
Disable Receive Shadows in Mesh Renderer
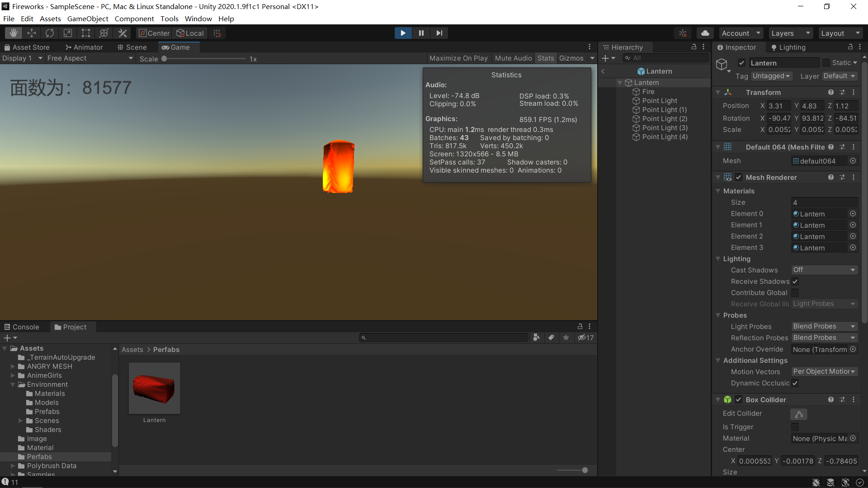(795, 281)
